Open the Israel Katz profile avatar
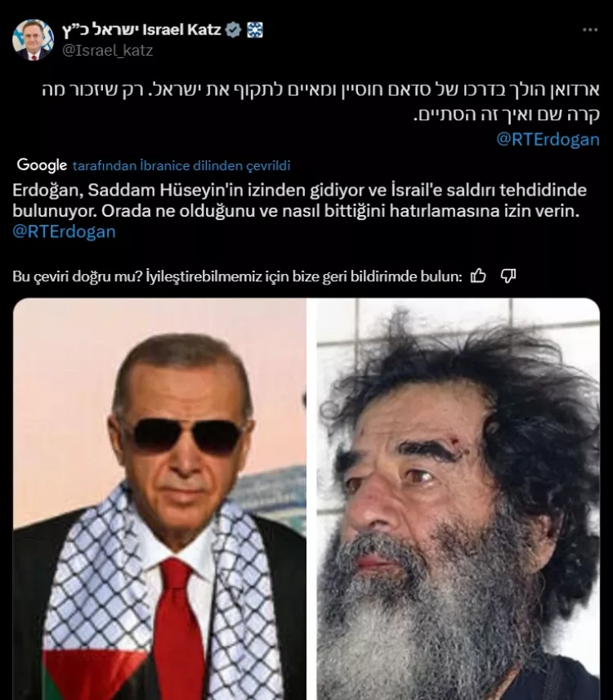Viewport: 613px width, 700px height. (33, 40)
